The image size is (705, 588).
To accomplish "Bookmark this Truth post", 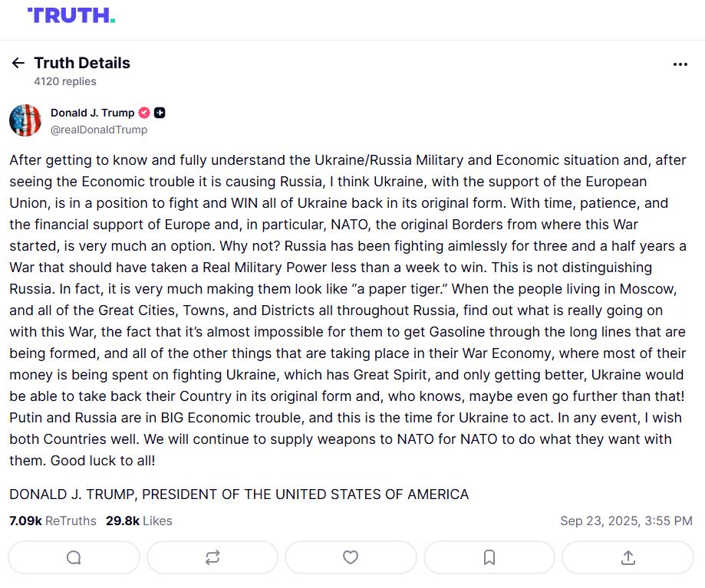I will point(489,557).
